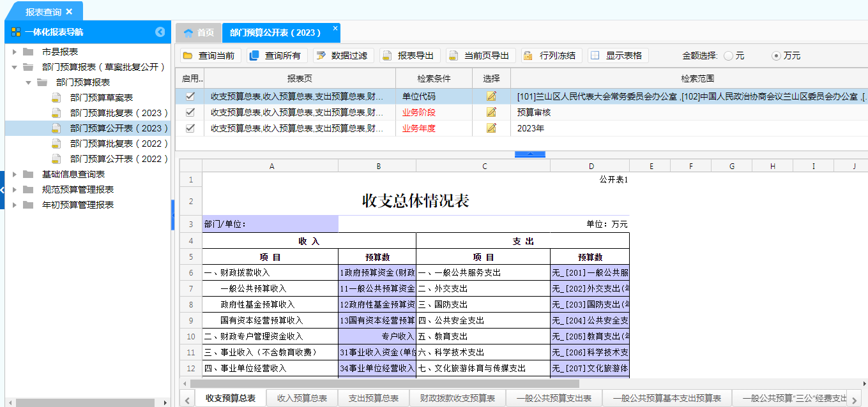Open 部门预算草案表 report

pyautogui.click(x=102, y=98)
